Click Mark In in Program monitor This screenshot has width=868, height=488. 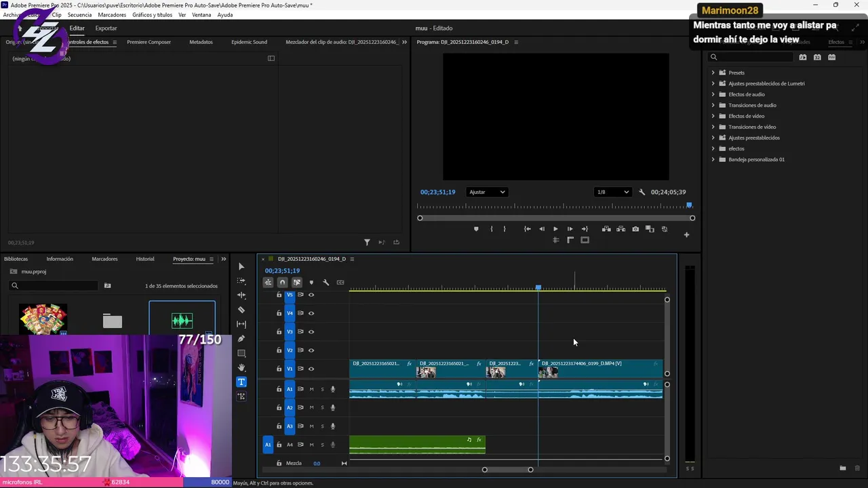click(492, 229)
